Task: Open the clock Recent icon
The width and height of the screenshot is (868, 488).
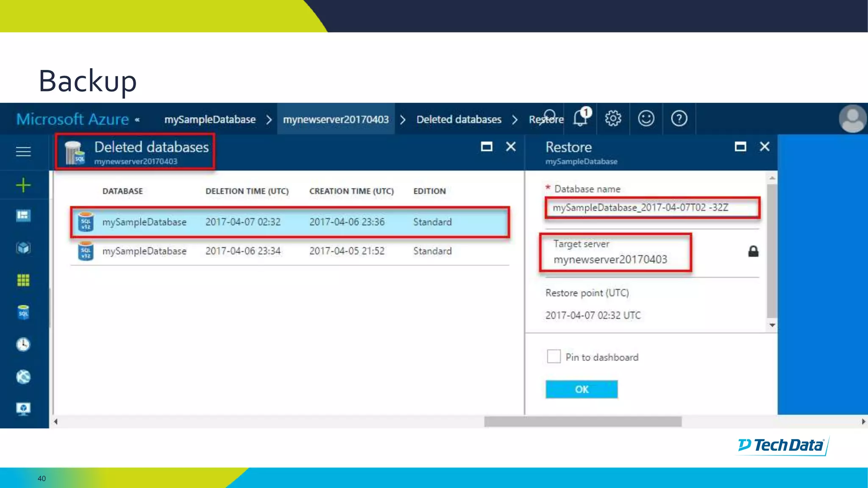Action: 23,344
